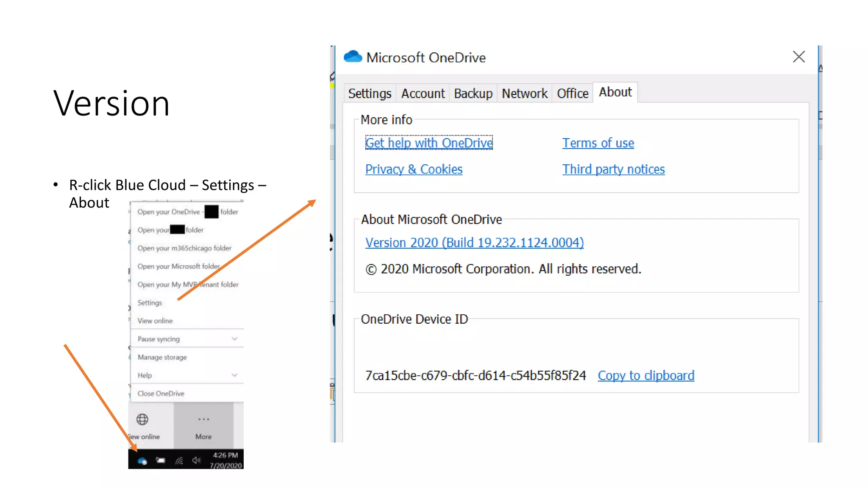Click the Version 2020 build number link

coord(475,243)
